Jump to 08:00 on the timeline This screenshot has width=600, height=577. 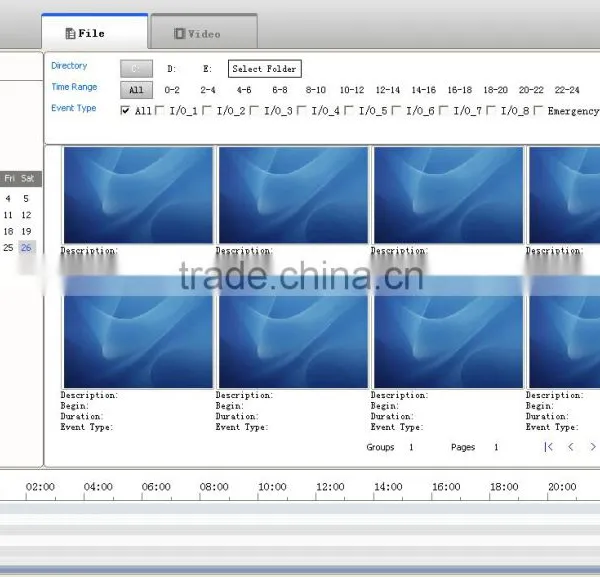[x=214, y=487]
